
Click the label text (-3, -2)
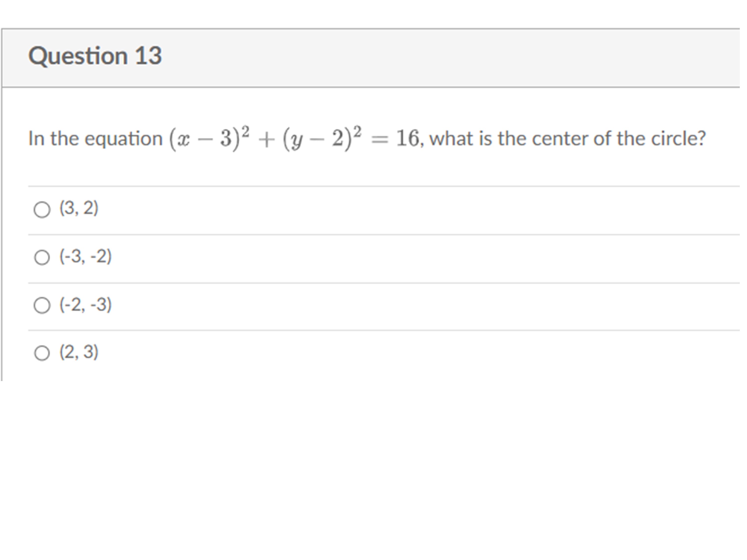(85, 257)
